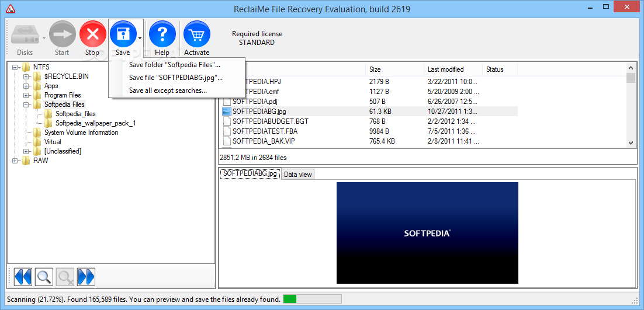Sort by the Status column header

point(500,69)
